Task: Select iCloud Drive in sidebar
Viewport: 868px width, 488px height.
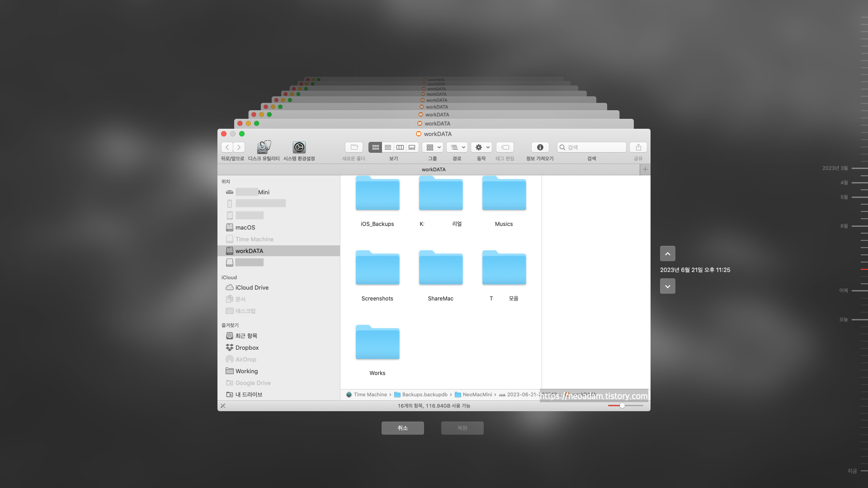Action: (252, 287)
